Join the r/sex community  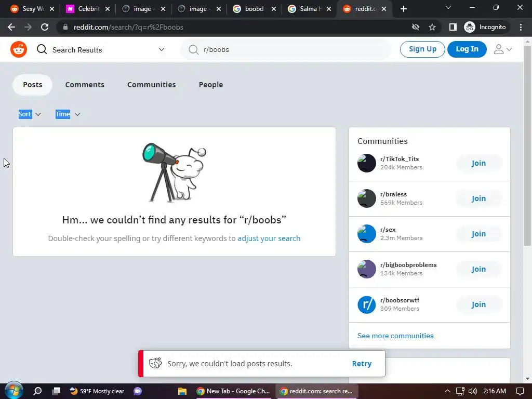click(478, 234)
